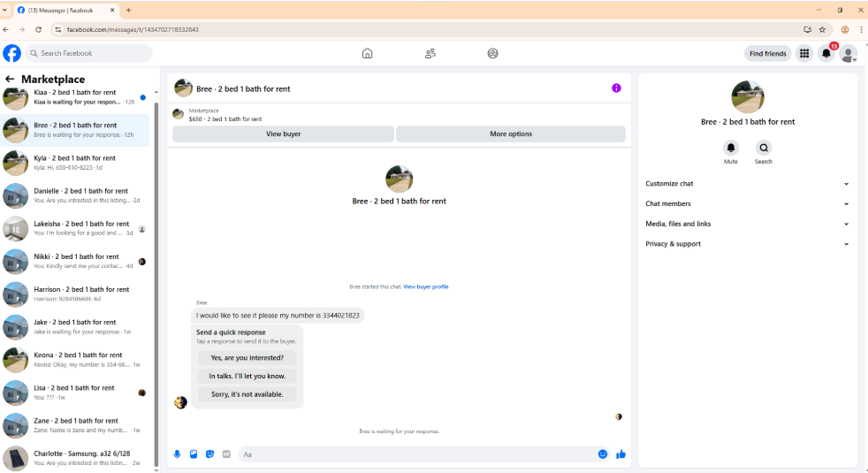Open the Charlotte Samsung a32 conversation

tap(75, 457)
